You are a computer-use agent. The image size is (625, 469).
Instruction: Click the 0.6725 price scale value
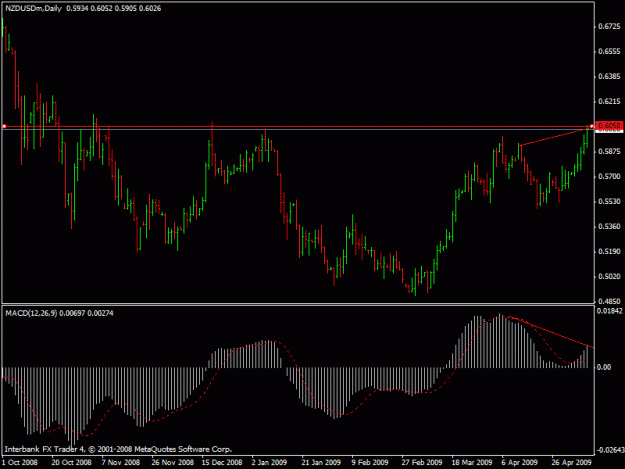coord(609,26)
